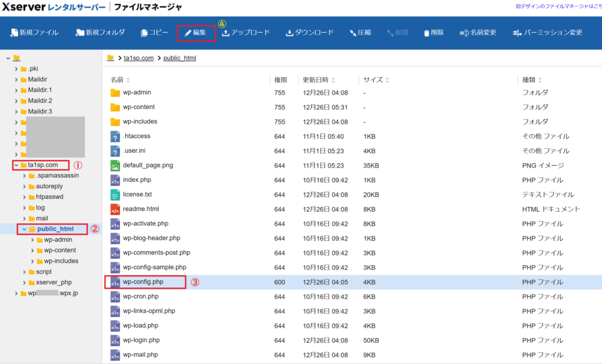Expand the wp-content subfolder chevron in sidebar

[32, 251]
